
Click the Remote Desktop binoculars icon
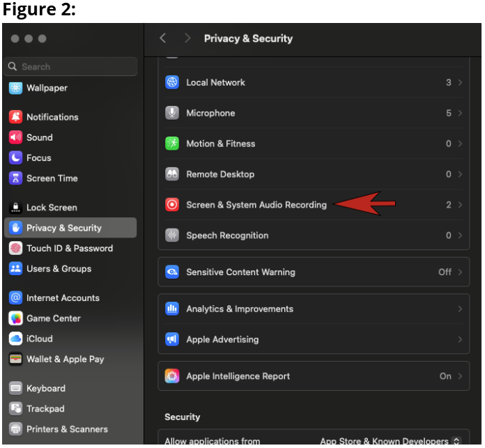[x=172, y=174]
